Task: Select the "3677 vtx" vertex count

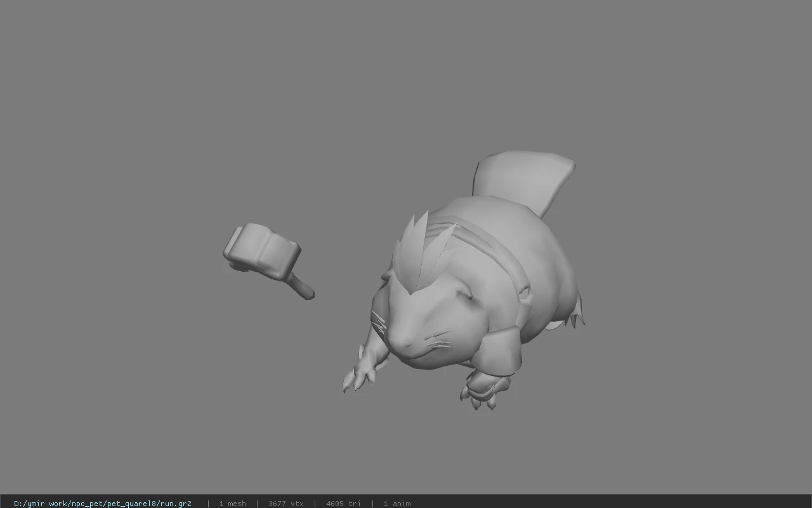Action: pyautogui.click(x=286, y=504)
